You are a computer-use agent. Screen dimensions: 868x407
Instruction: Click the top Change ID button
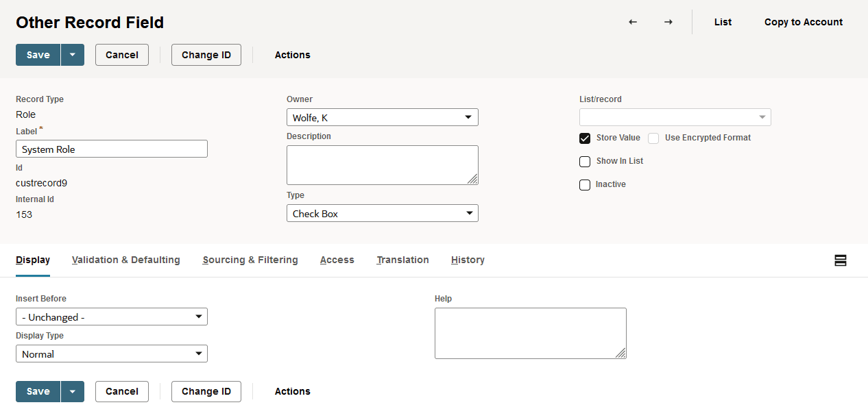(206, 55)
